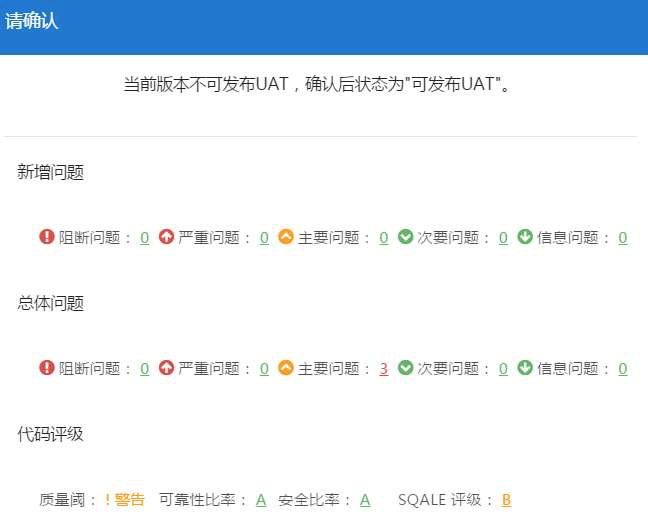Image resolution: width=648 pixels, height=528 pixels.
Task: Click blocker icon in 新增问题 row
Action: 47,237
